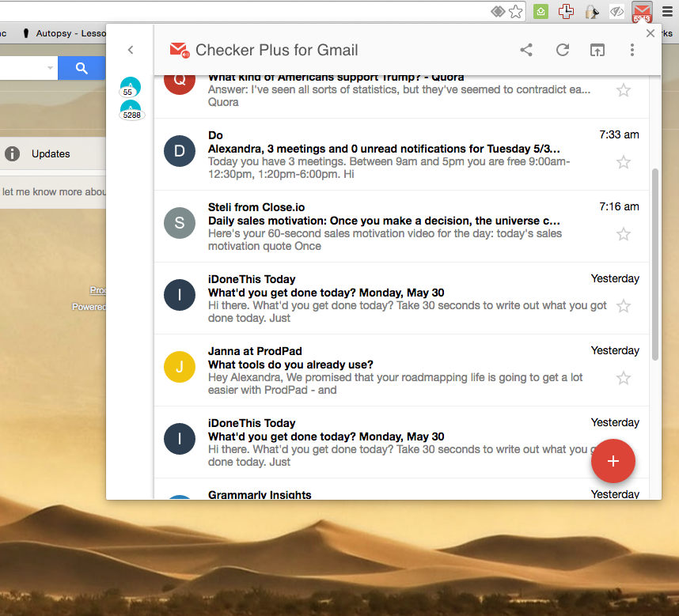Image resolution: width=679 pixels, height=616 pixels.
Task: Open the Chrome hamburger menu
Action: 667,12
